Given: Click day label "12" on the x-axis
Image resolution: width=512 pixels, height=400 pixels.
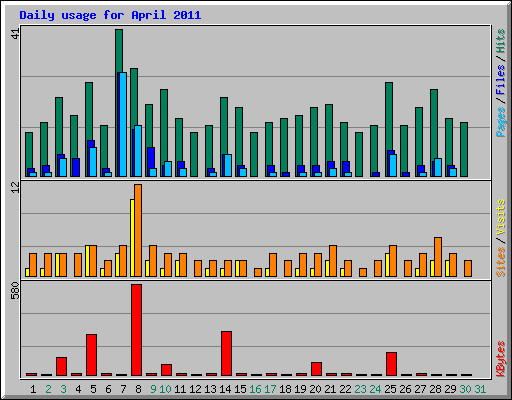Looking at the screenshot, I should [195, 389].
